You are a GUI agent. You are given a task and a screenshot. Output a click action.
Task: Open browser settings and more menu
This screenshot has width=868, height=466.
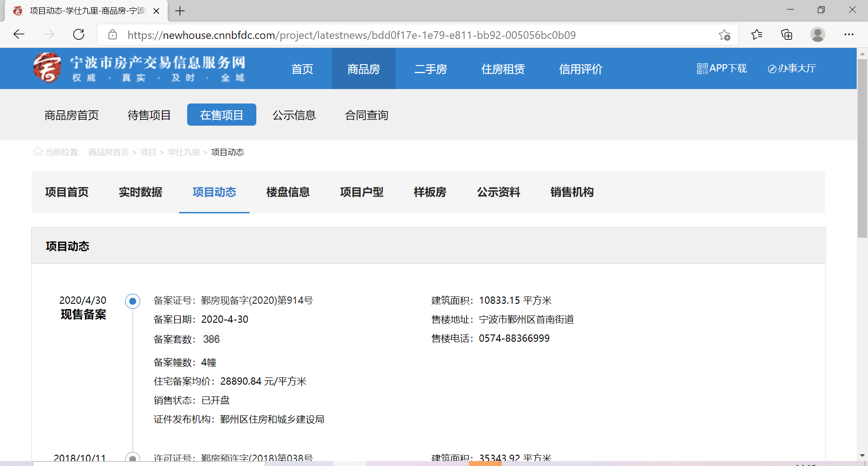point(849,34)
